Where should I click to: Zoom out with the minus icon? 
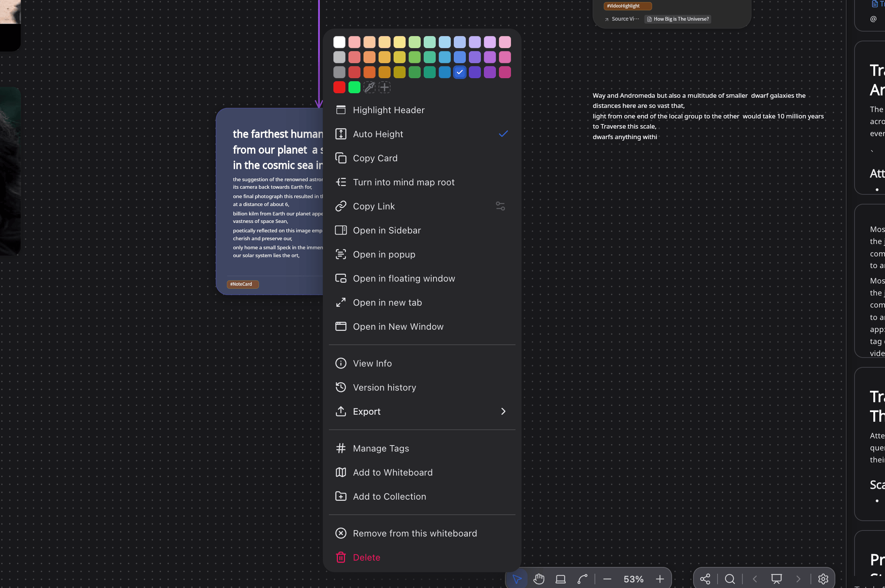click(x=607, y=579)
